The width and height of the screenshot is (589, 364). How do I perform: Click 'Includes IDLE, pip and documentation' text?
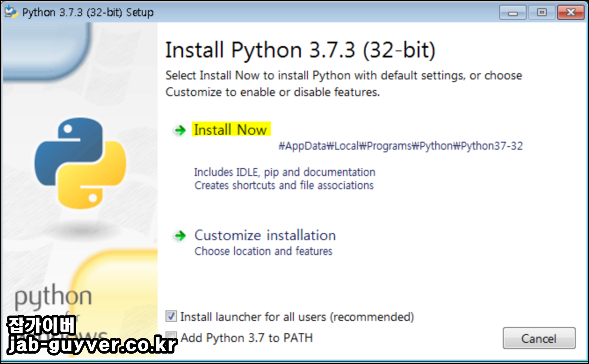coord(285,172)
